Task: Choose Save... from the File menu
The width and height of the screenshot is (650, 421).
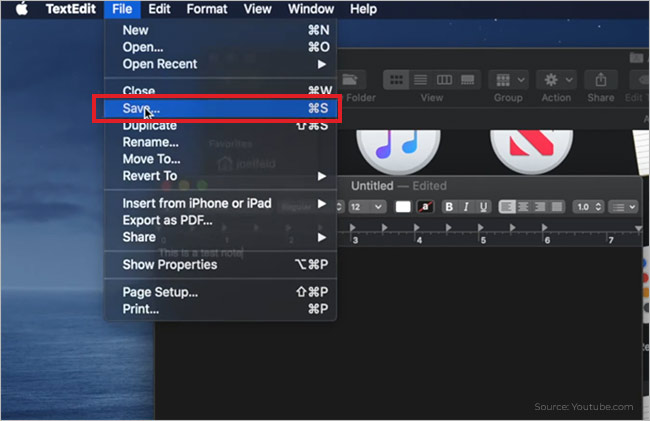Action: pyautogui.click(x=221, y=109)
